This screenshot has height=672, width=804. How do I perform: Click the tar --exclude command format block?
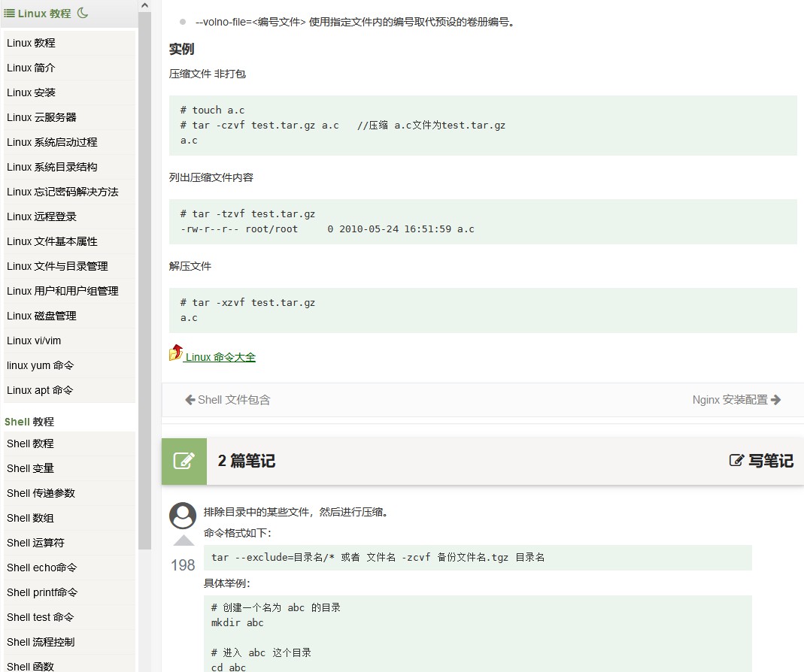pos(478,558)
